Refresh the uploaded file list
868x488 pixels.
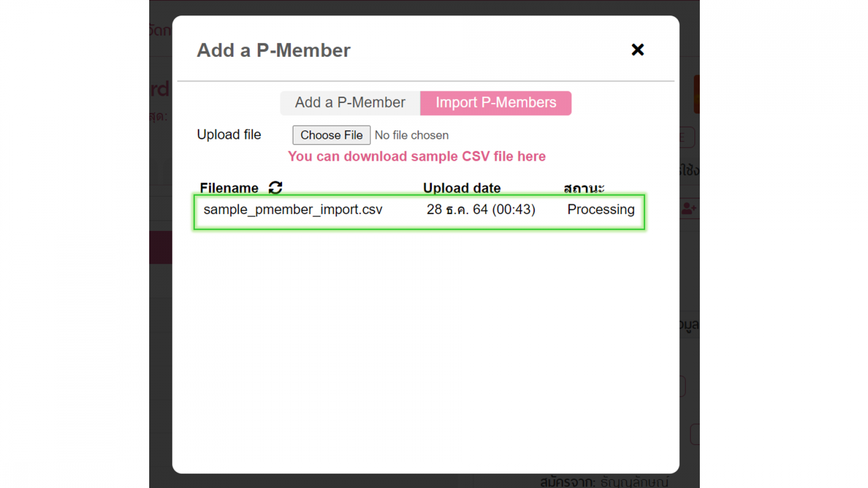276,188
